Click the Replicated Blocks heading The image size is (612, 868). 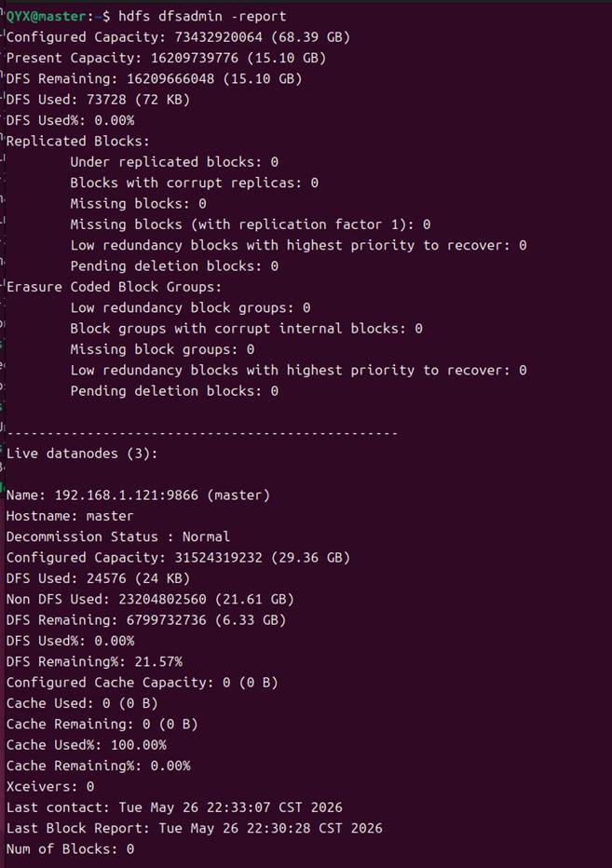(78, 142)
